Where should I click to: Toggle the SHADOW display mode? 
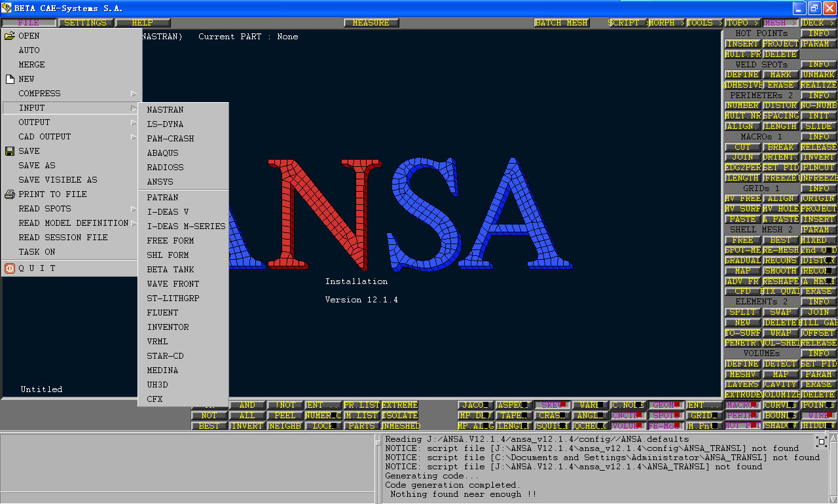coord(780,426)
